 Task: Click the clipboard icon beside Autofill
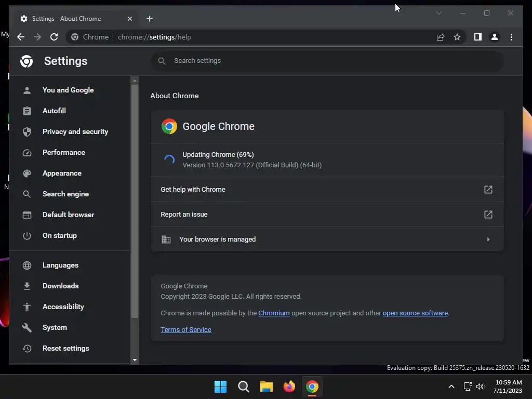27,111
